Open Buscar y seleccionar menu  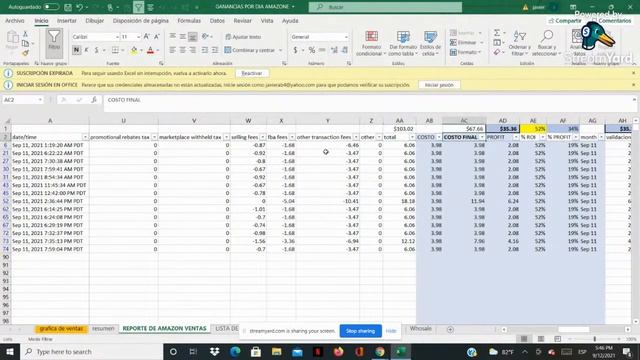click(x=546, y=43)
